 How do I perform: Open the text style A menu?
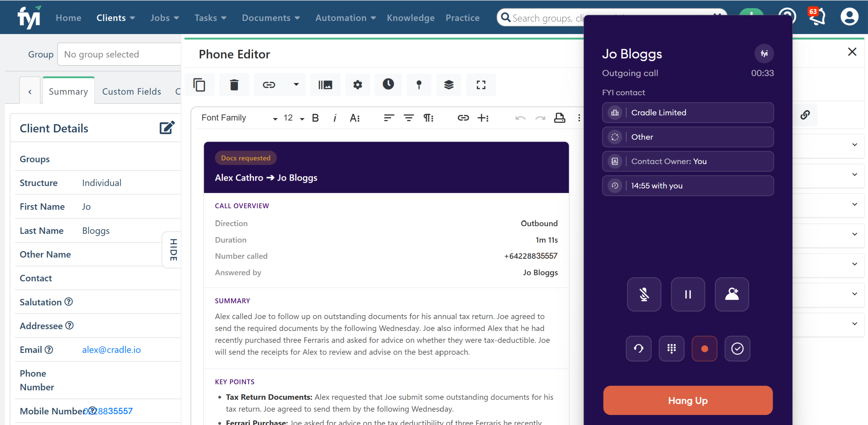point(354,118)
